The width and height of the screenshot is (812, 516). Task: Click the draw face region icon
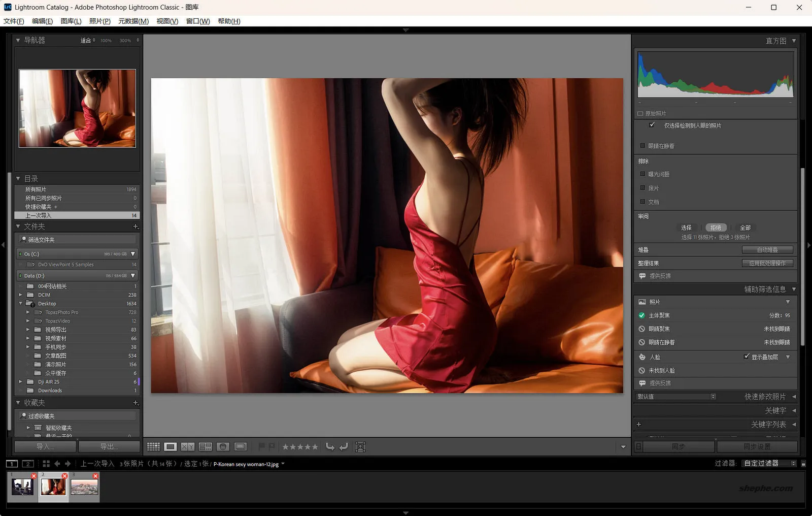pyautogui.click(x=360, y=447)
